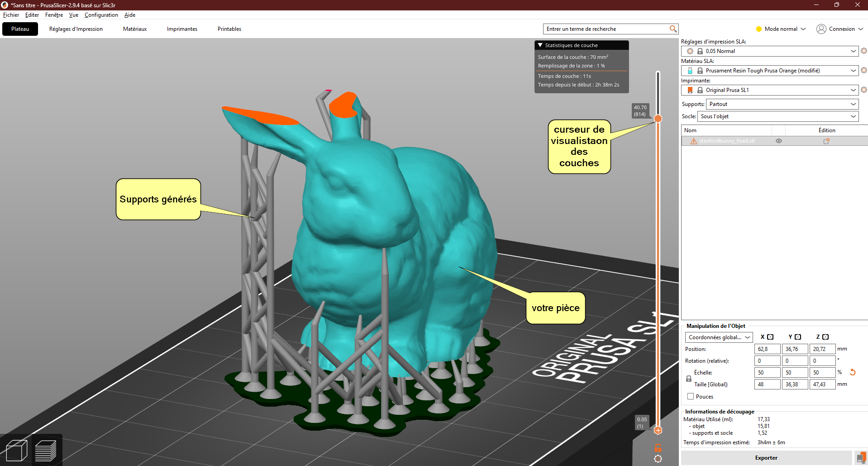The width and height of the screenshot is (868, 466).
Task: Expand the Mode normal dropdown
Action: click(x=781, y=29)
